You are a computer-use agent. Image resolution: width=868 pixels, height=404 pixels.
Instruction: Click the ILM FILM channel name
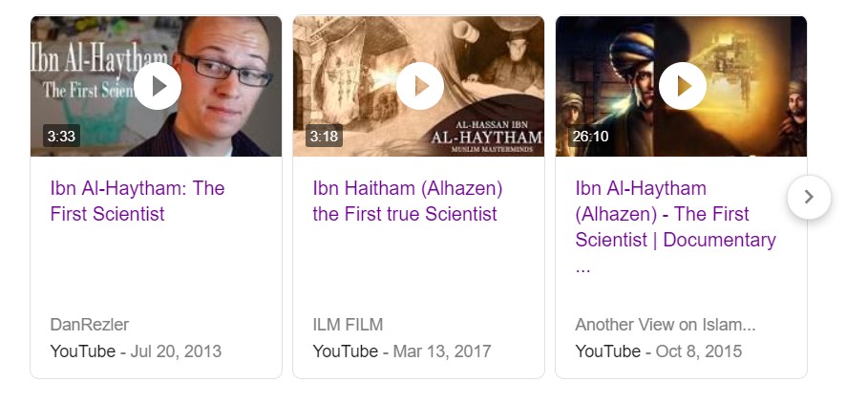point(348,325)
